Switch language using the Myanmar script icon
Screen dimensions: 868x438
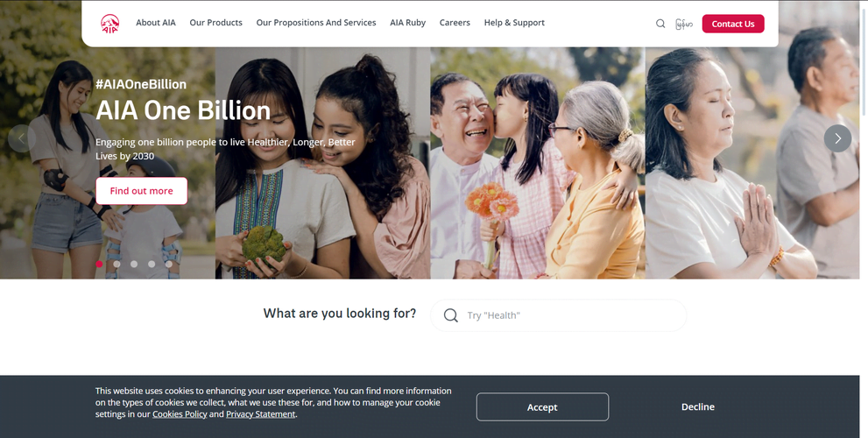684,24
